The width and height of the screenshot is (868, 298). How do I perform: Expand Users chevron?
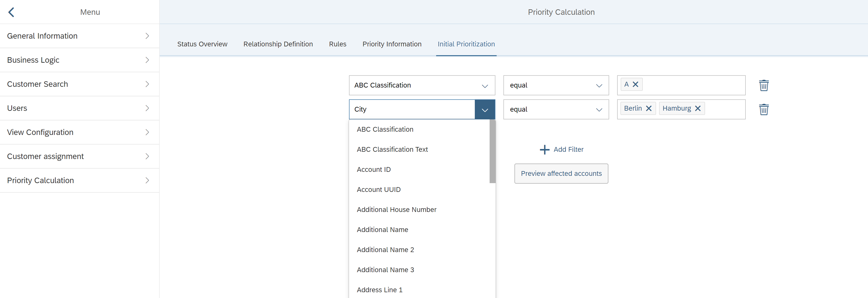pyautogui.click(x=147, y=108)
